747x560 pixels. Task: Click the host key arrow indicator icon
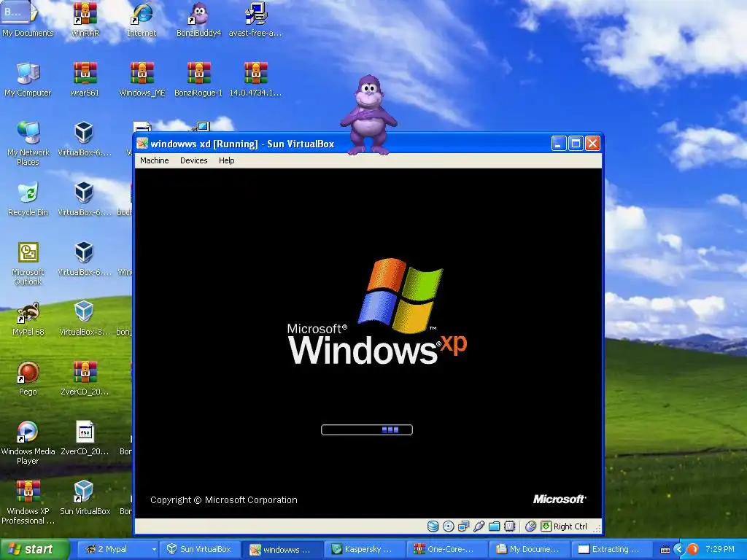pyautogui.click(x=546, y=526)
